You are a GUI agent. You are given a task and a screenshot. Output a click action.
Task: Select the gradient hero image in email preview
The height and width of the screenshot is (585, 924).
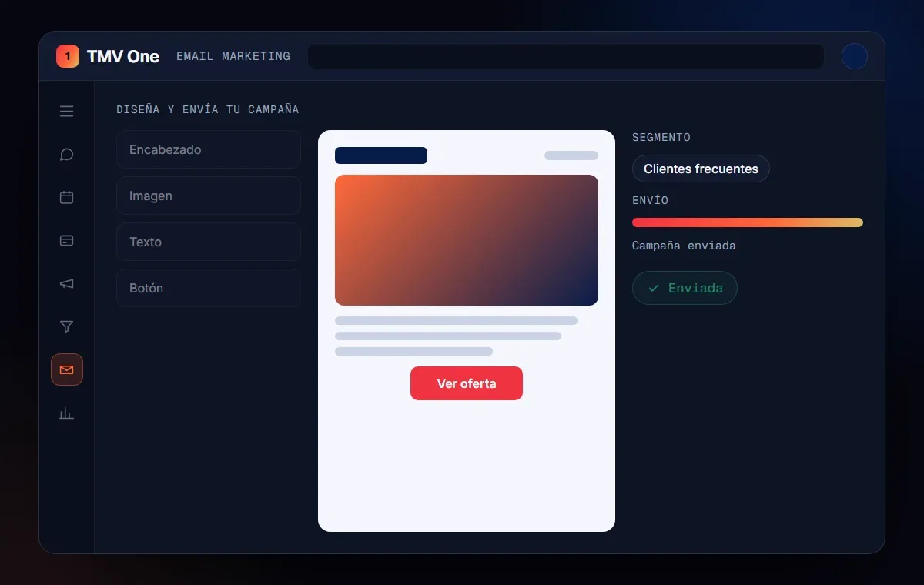[467, 240]
